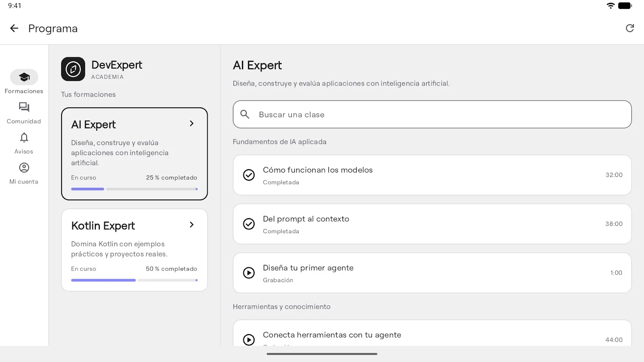
Task: Select the AI Expert course title in the list
Action: pos(93,124)
